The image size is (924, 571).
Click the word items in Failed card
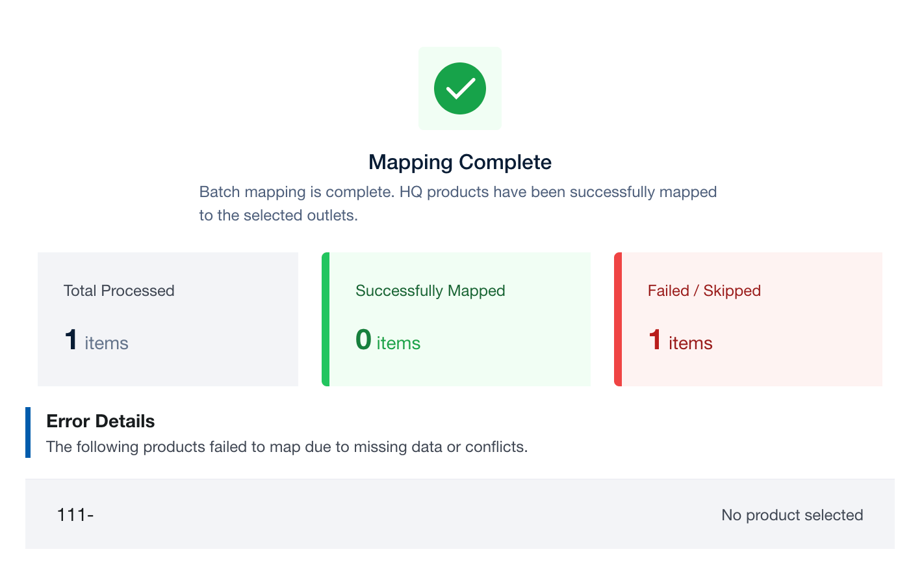coord(690,343)
